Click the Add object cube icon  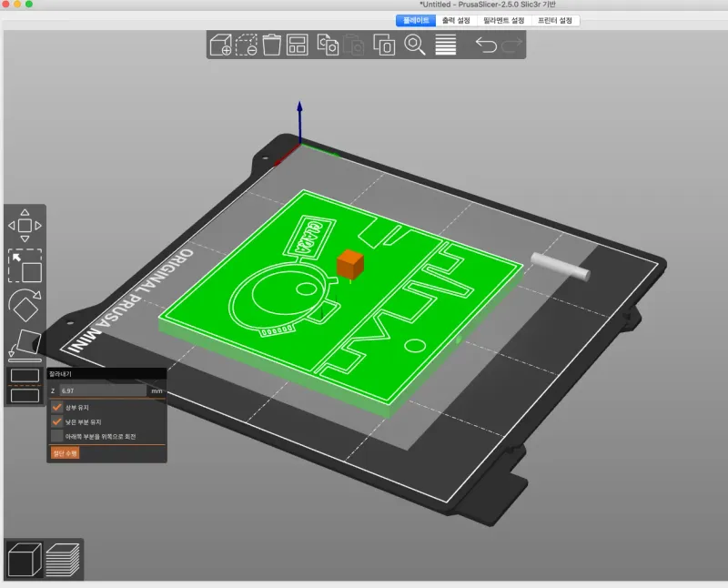point(220,45)
